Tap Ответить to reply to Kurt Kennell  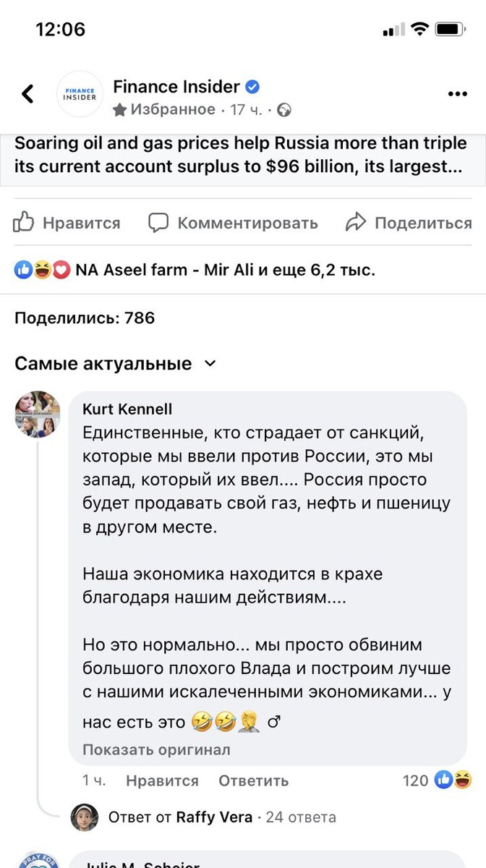click(x=253, y=780)
